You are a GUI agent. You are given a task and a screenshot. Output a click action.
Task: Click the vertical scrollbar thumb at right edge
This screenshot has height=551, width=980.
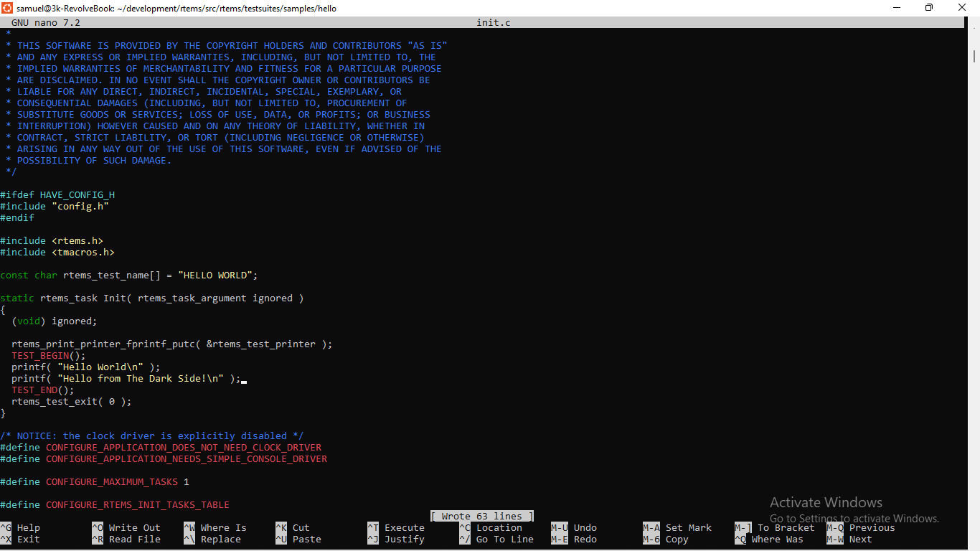[x=974, y=56]
